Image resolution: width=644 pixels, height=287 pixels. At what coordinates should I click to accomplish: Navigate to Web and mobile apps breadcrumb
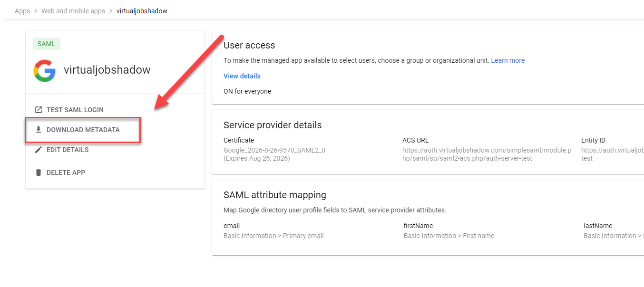click(73, 11)
